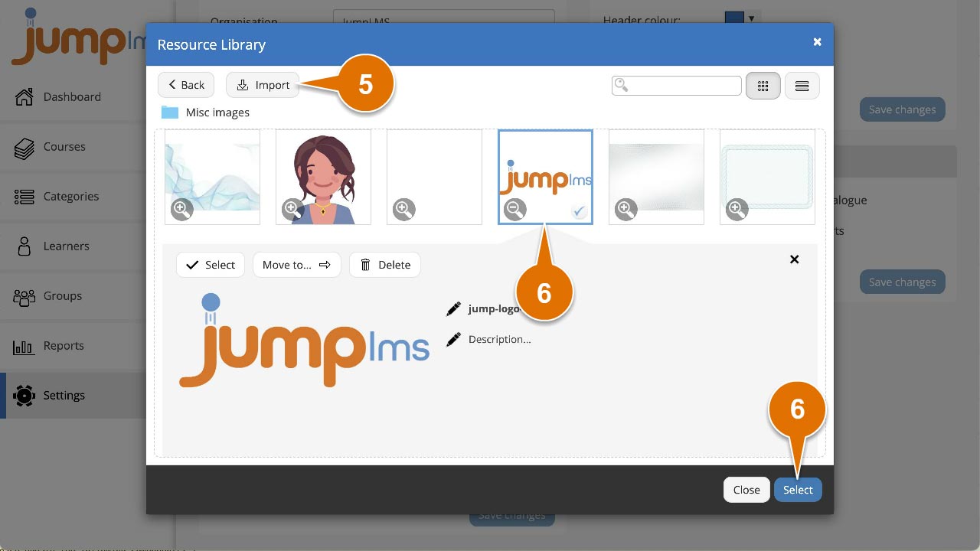
Task: Click the blue Select button in footer
Action: (798, 490)
